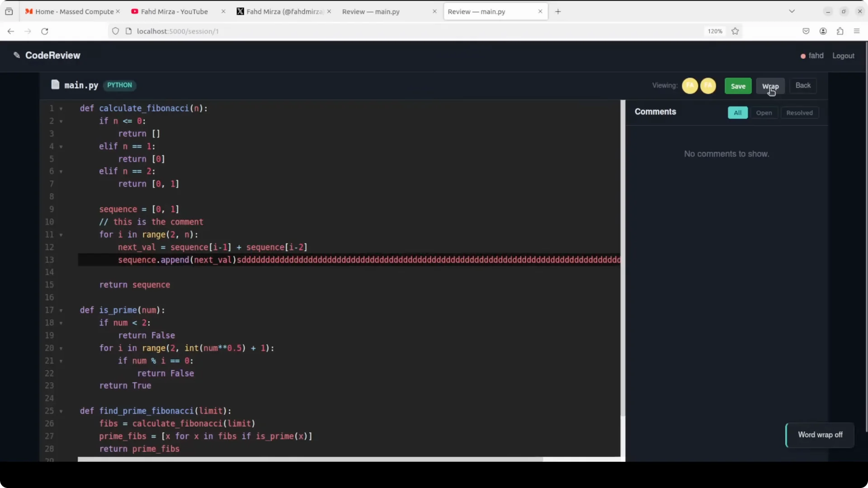Click the 120% zoom level indicator
868x488 pixels.
point(715,31)
